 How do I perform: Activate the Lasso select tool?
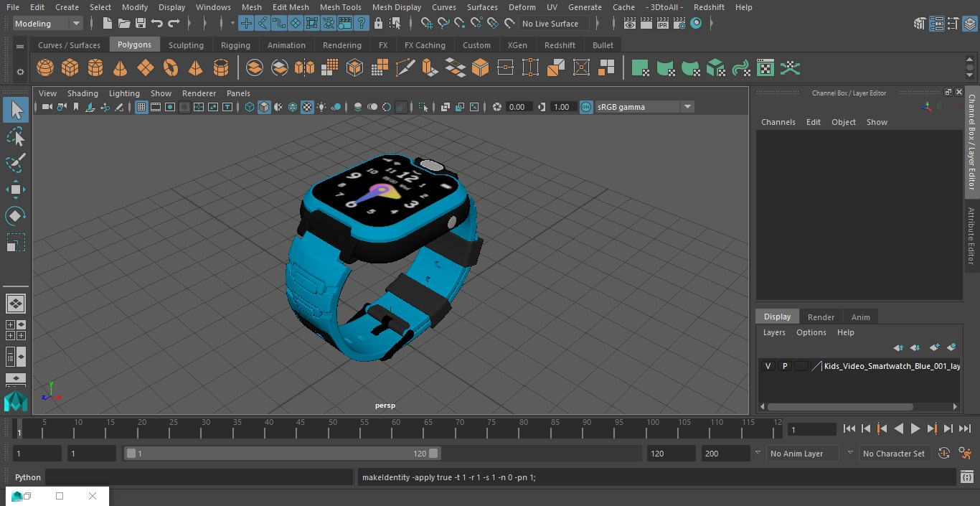[16, 136]
